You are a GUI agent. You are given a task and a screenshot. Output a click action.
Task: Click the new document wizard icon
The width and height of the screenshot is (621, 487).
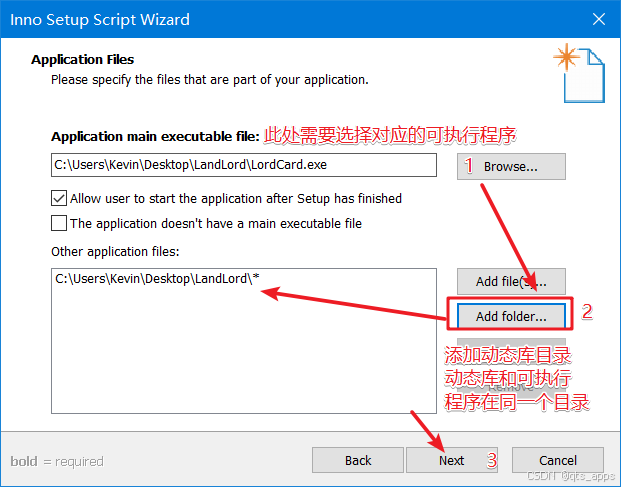pos(579,73)
